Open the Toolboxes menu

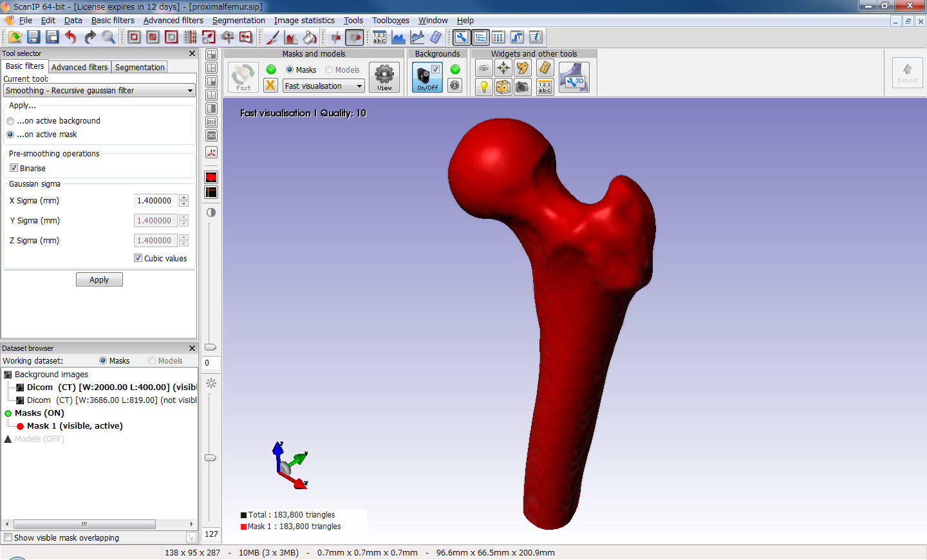[391, 21]
